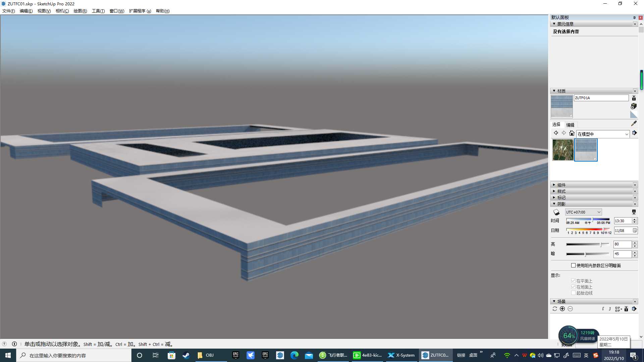Go forward in material browser
This screenshot has height=362, width=644.
pos(564,133)
